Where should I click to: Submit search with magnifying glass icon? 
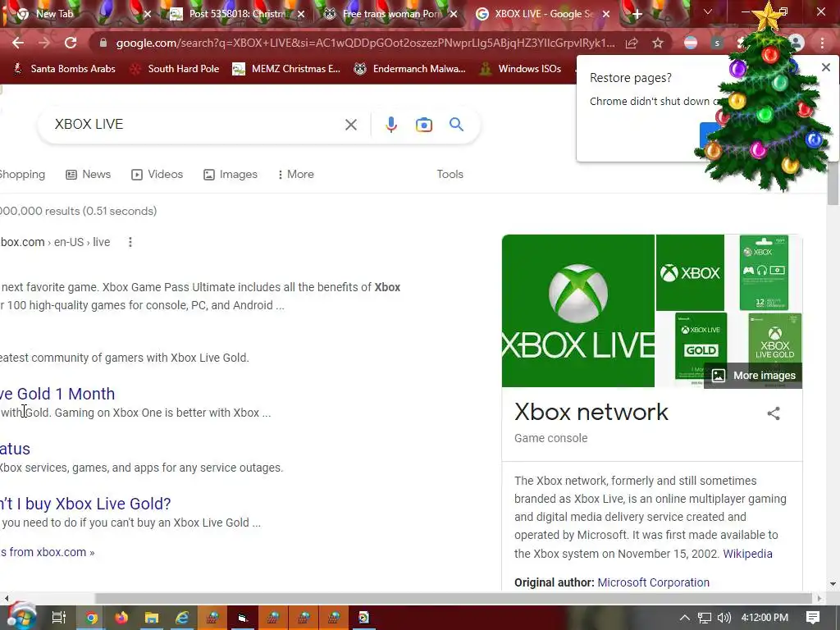click(x=456, y=125)
